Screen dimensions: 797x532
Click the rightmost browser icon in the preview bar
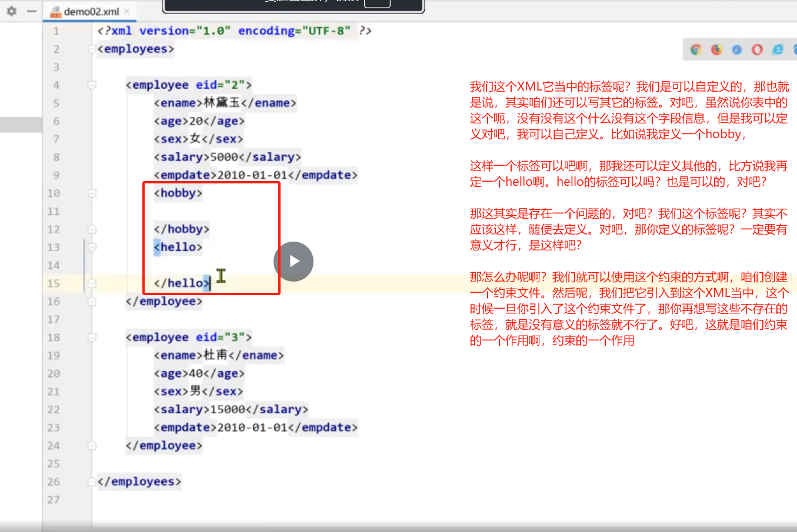794,49
